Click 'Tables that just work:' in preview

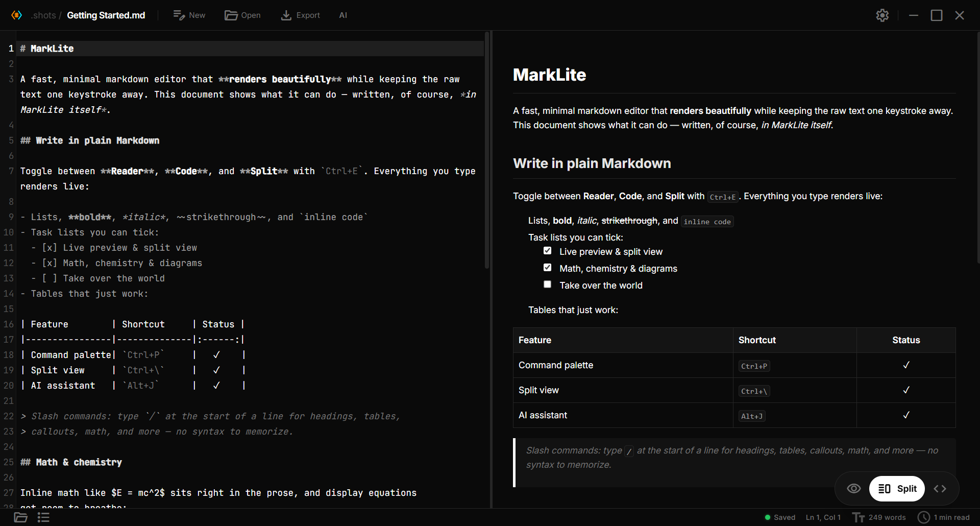[x=573, y=310]
